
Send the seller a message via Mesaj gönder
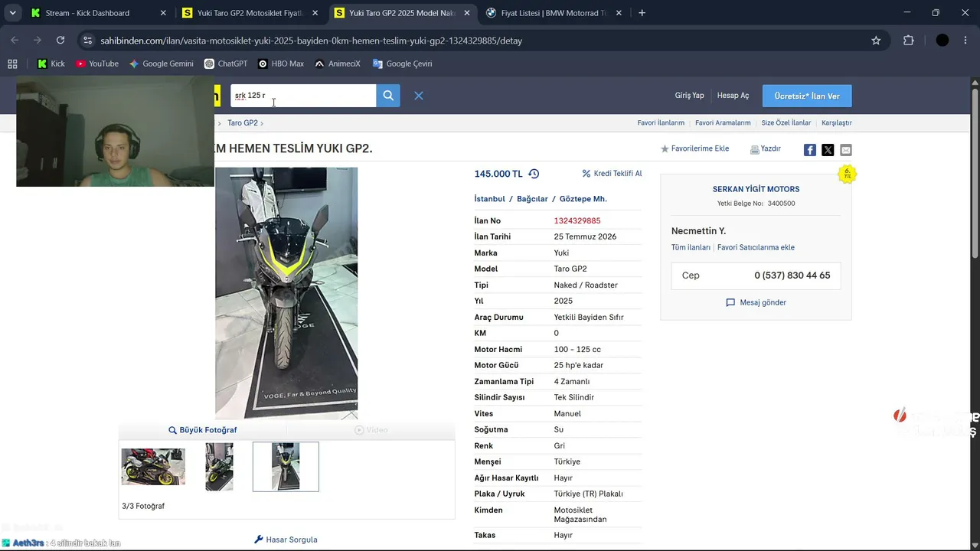click(x=756, y=302)
